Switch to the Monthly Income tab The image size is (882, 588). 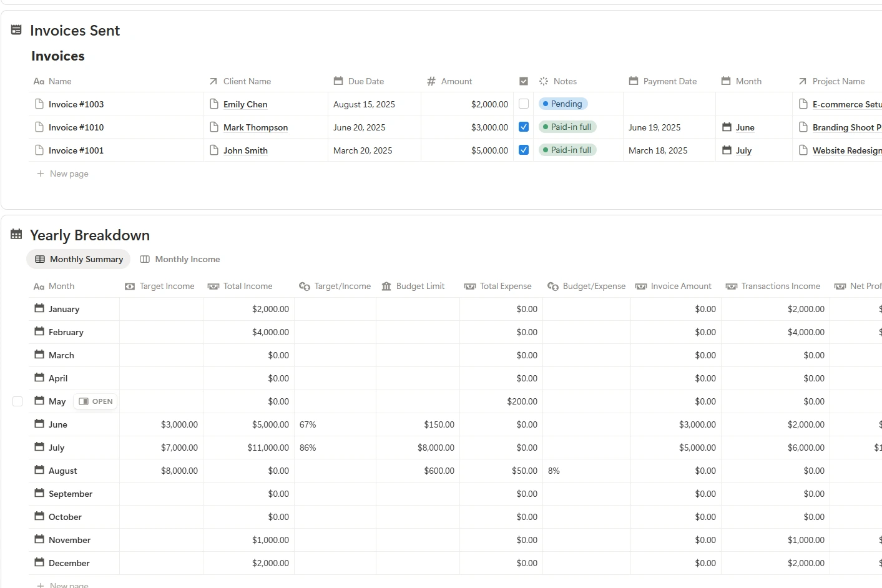click(180, 259)
